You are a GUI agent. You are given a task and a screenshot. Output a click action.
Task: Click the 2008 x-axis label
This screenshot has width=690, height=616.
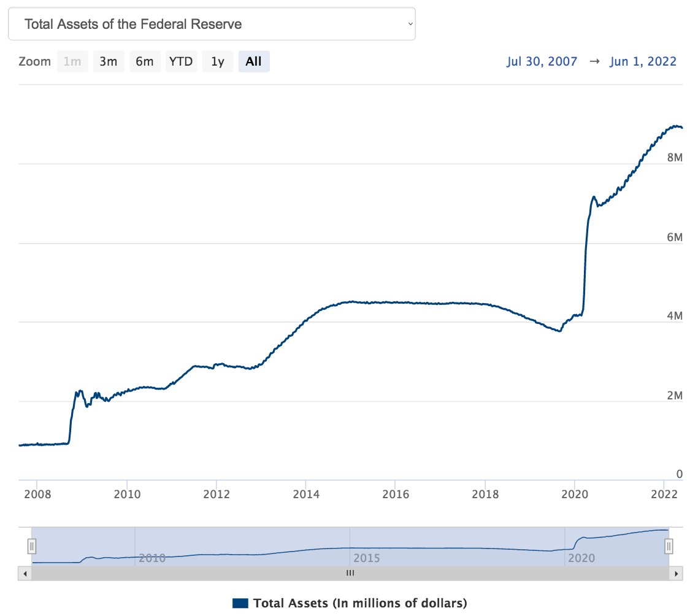tap(37, 494)
